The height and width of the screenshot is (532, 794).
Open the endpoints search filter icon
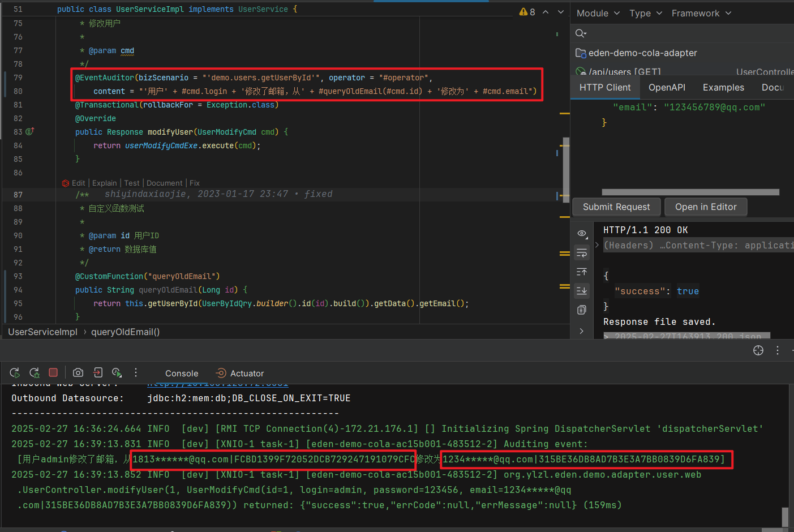[x=581, y=33]
